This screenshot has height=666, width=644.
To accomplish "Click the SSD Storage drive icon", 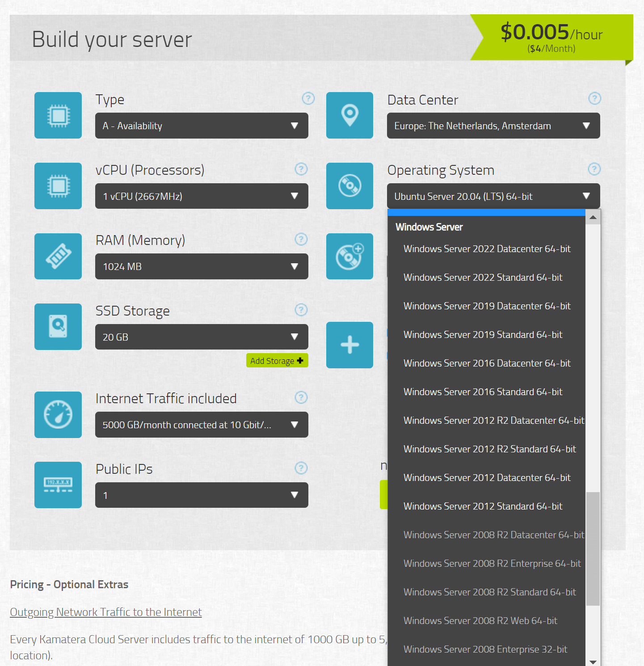I will (58, 327).
